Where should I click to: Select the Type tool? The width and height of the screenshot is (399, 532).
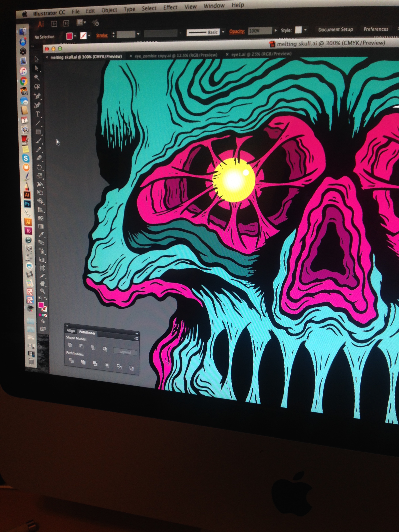pos(38,114)
